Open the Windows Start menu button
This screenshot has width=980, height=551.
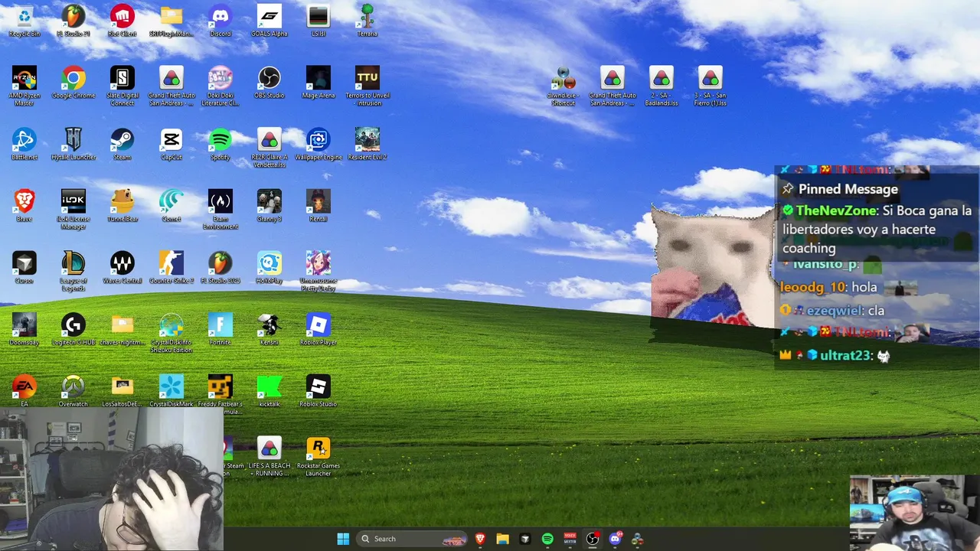[343, 539]
